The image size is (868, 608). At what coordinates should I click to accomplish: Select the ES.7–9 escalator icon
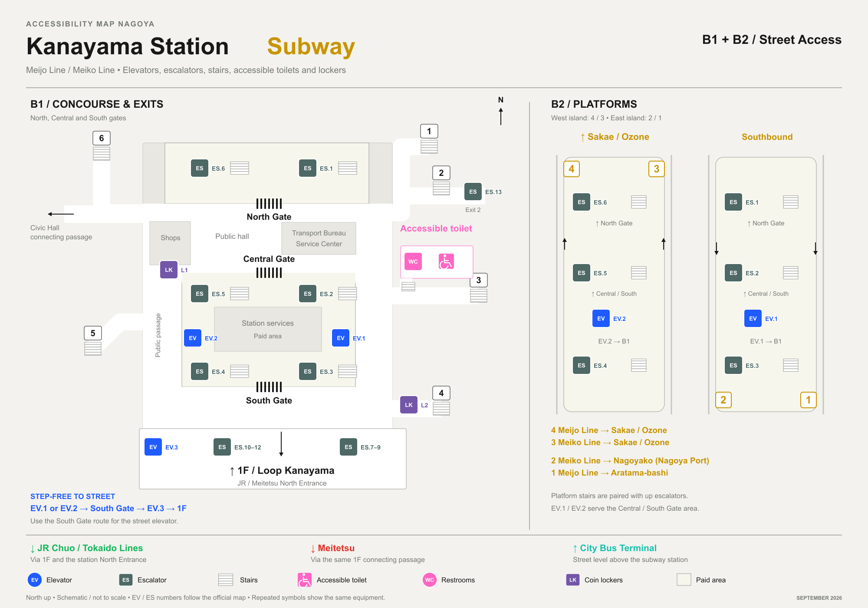click(x=349, y=447)
